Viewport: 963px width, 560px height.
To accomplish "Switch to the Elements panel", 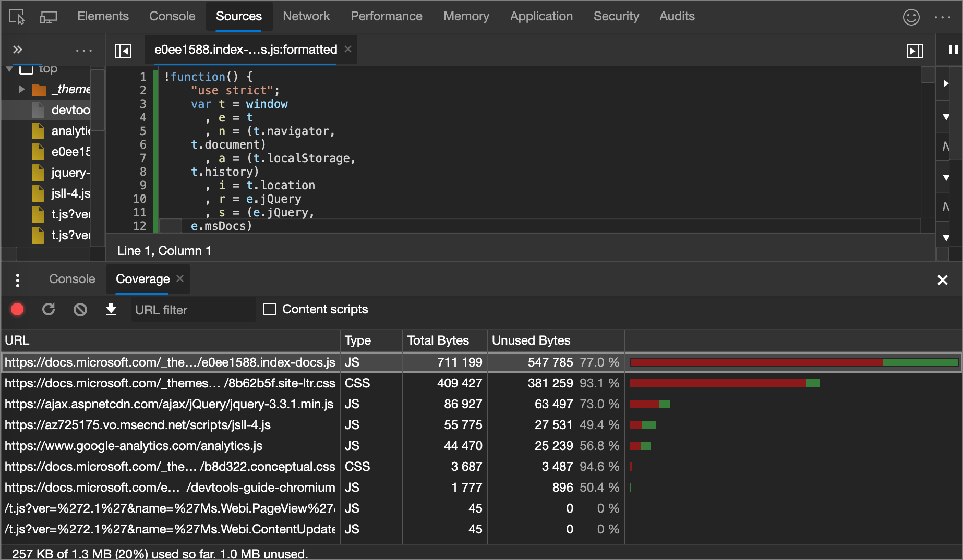I will tap(103, 16).
